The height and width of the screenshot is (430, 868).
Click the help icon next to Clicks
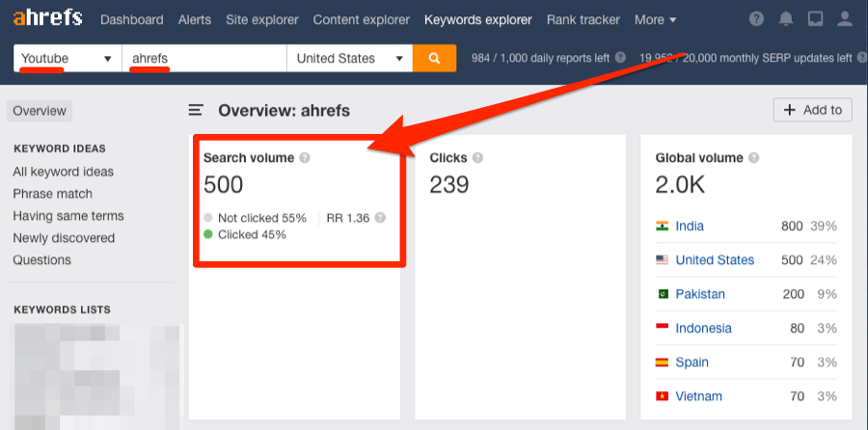click(477, 158)
